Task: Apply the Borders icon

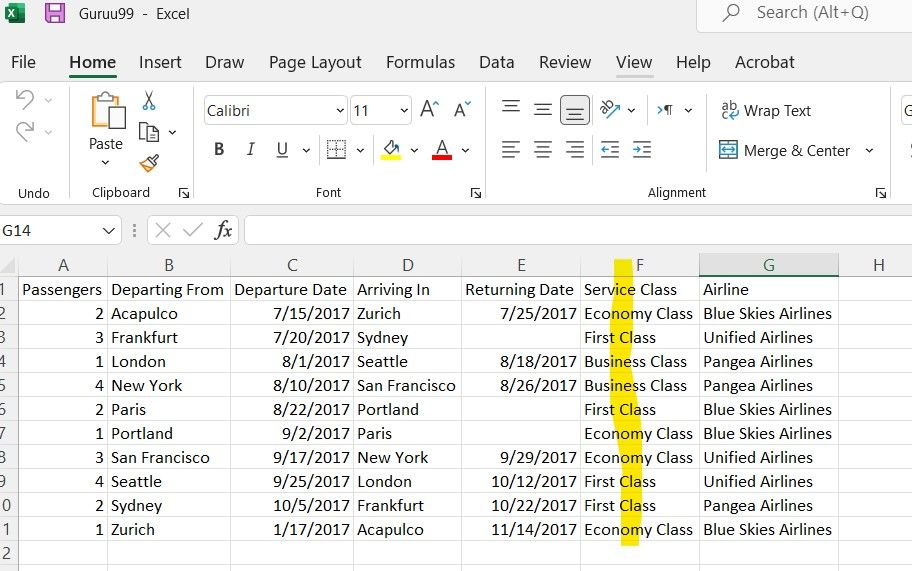Action: click(x=336, y=149)
